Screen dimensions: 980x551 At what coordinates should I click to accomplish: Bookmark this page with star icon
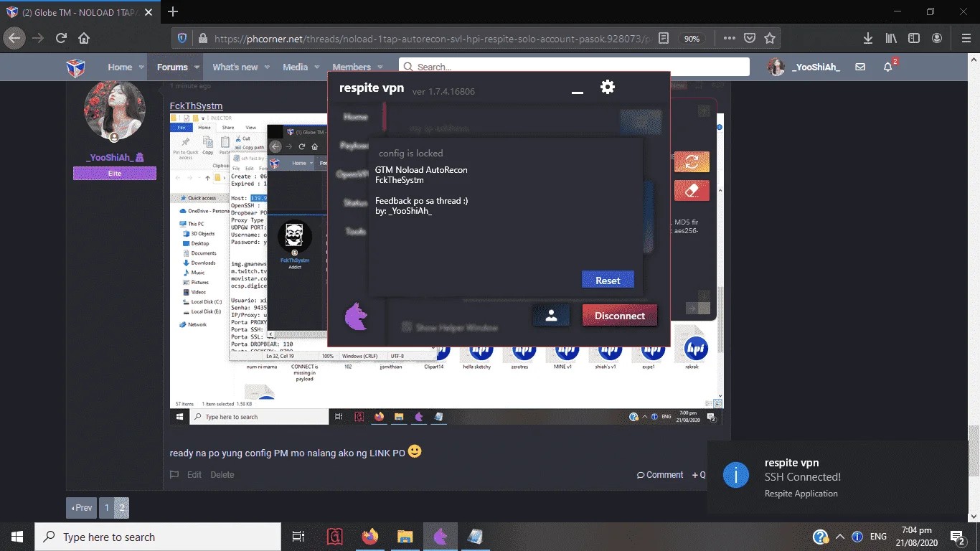point(770,38)
